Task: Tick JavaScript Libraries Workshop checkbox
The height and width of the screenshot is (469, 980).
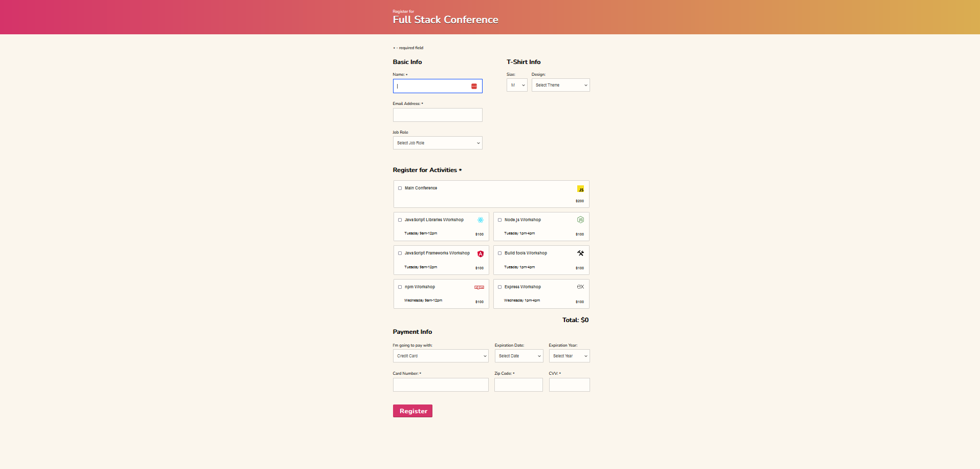Action: pyautogui.click(x=400, y=220)
